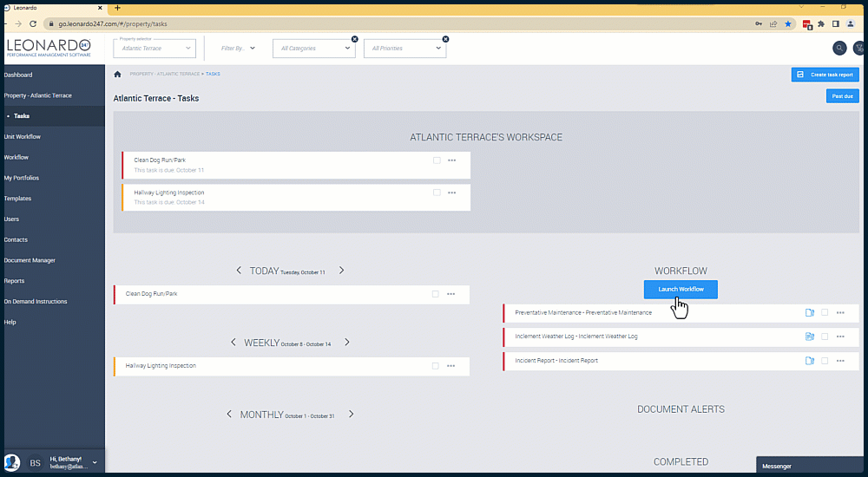
Task: Click the browser share icon
Action: pos(773,23)
